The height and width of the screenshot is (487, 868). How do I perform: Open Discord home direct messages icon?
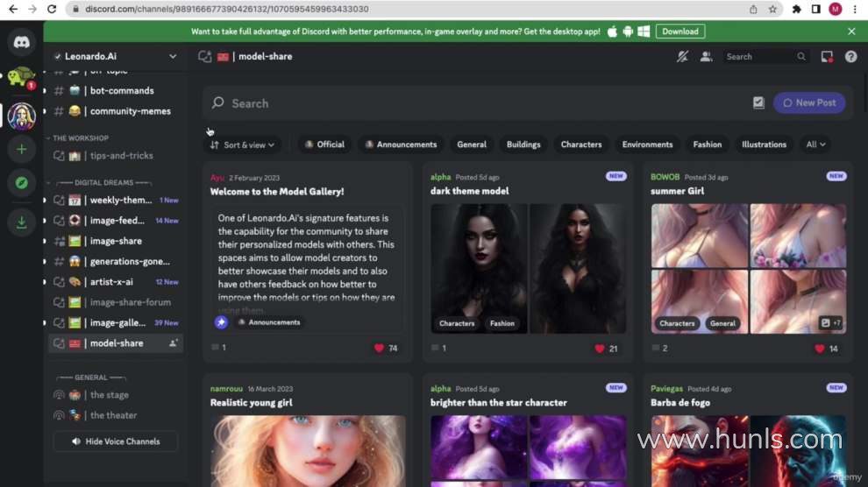(x=22, y=42)
